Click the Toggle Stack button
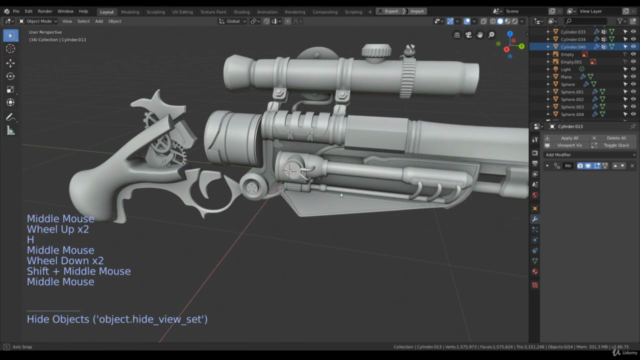The width and height of the screenshot is (640, 360). pos(613,145)
